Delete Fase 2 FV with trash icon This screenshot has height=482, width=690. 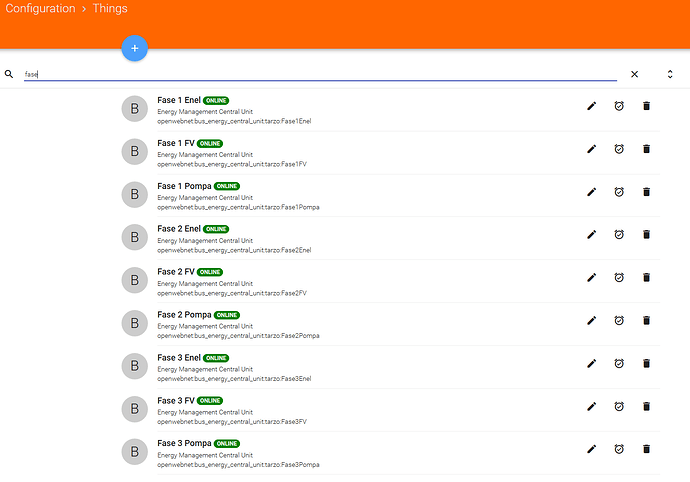646,277
